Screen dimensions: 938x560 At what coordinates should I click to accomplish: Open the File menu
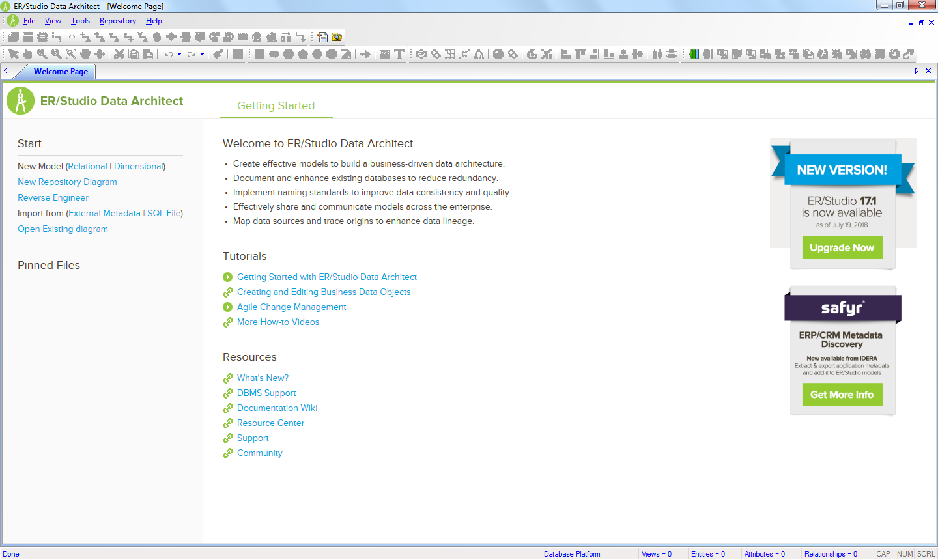(29, 21)
